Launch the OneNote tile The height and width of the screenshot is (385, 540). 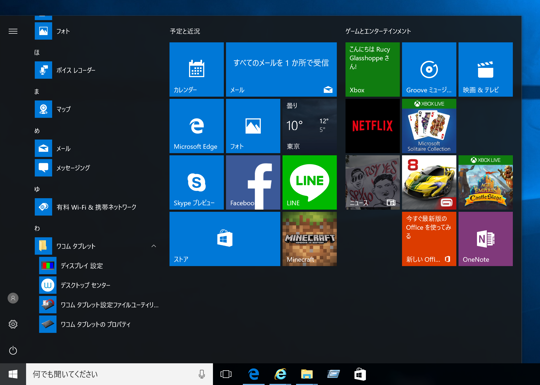[x=486, y=239]
